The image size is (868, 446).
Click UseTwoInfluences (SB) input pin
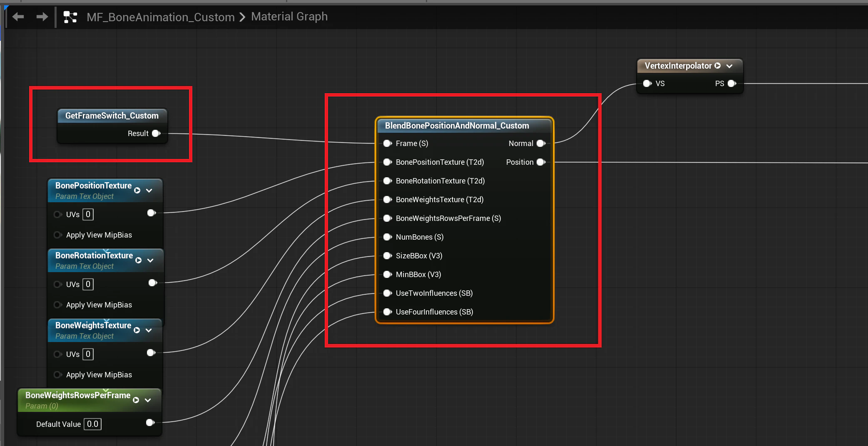[388, 293]
